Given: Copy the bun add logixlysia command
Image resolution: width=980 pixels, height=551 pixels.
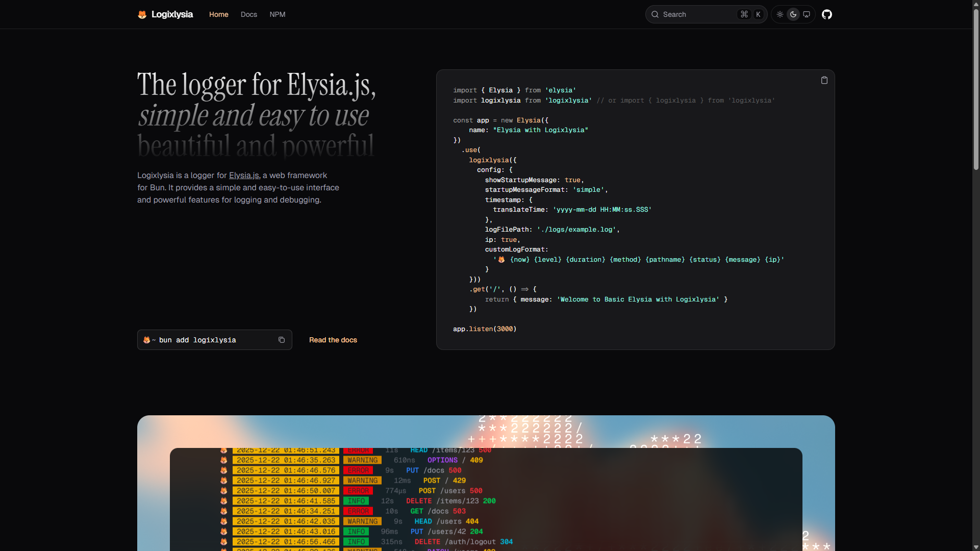Looking at the screenshot, I should tap(281, 340).
